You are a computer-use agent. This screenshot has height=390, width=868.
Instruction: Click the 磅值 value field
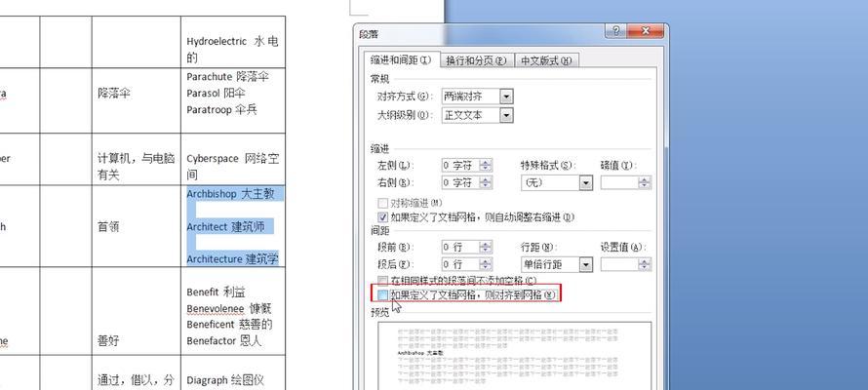point(619,182)
